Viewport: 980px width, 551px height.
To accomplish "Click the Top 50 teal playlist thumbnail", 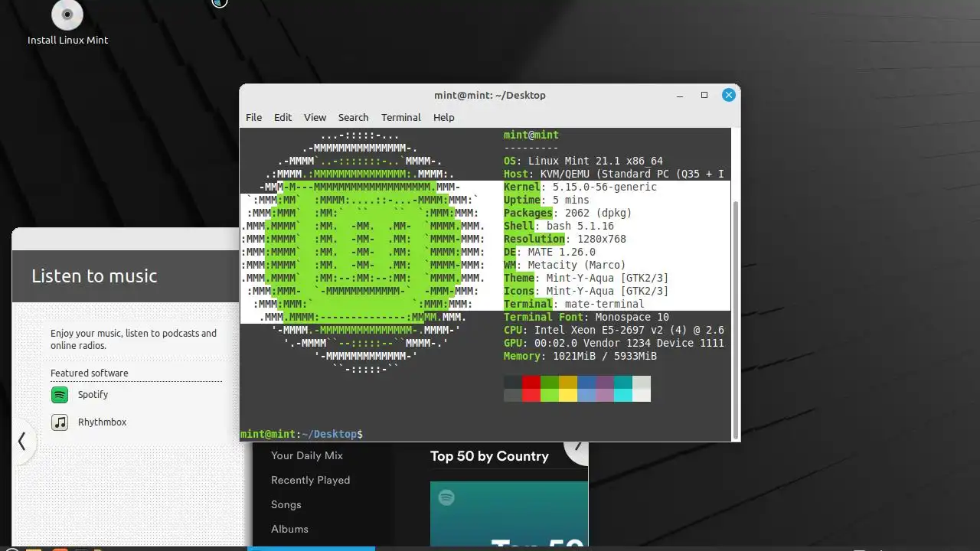I will coord(509,514).
